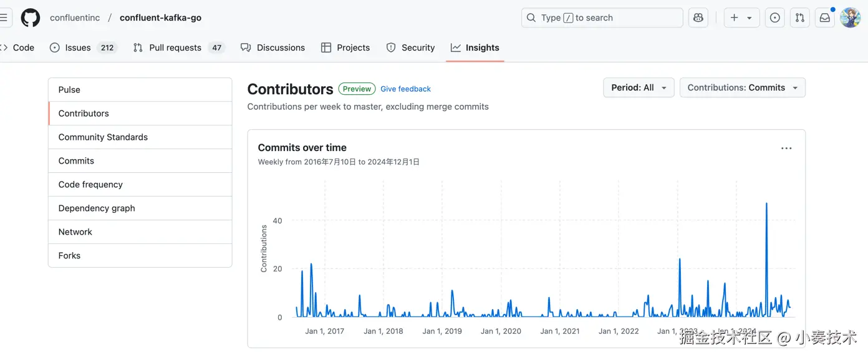The height and width of the screenshot is (357, 868).
Task: Switch to the Projects tab
Action: [345, 47]
